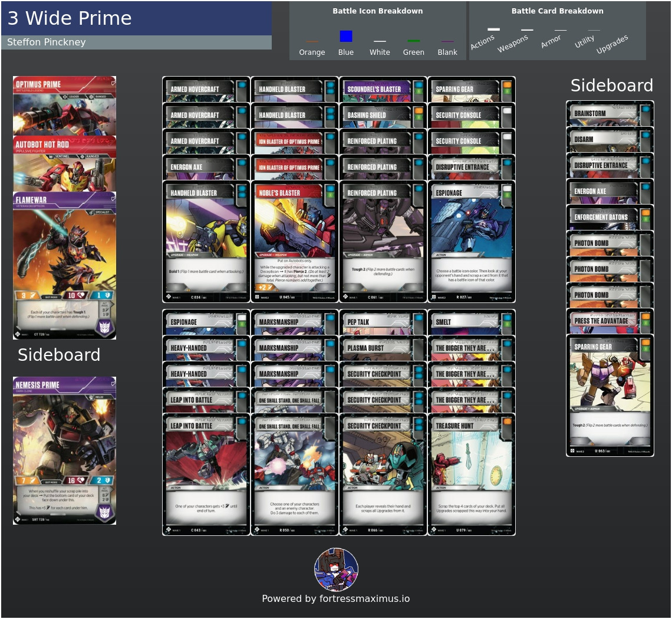Click the "Blank" label in the icon breakdown
672x619 pixels.
(x=447, y=52)
